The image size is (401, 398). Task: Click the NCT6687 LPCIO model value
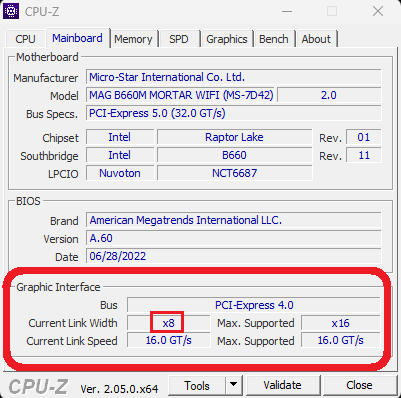coord(234,173)
